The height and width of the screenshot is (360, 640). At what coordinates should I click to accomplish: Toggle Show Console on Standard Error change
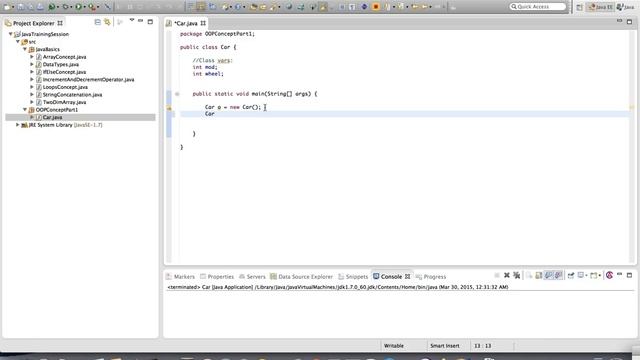[x=558, y=276]
